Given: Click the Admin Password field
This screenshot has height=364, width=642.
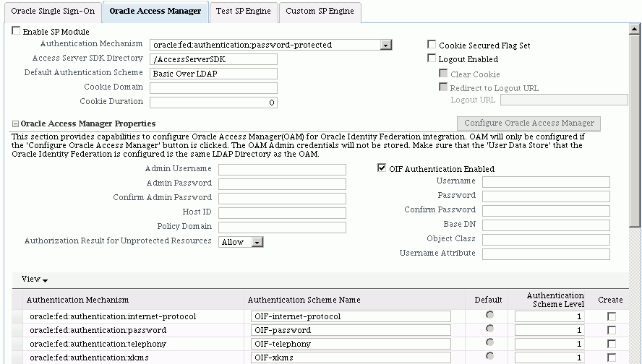Looking at the screenshot, I should (282, 184).
